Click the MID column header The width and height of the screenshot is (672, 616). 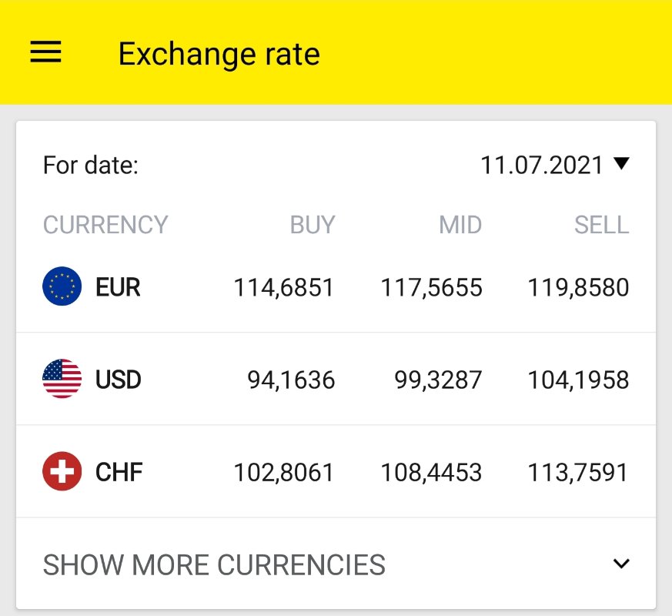[x=460, y=225]
